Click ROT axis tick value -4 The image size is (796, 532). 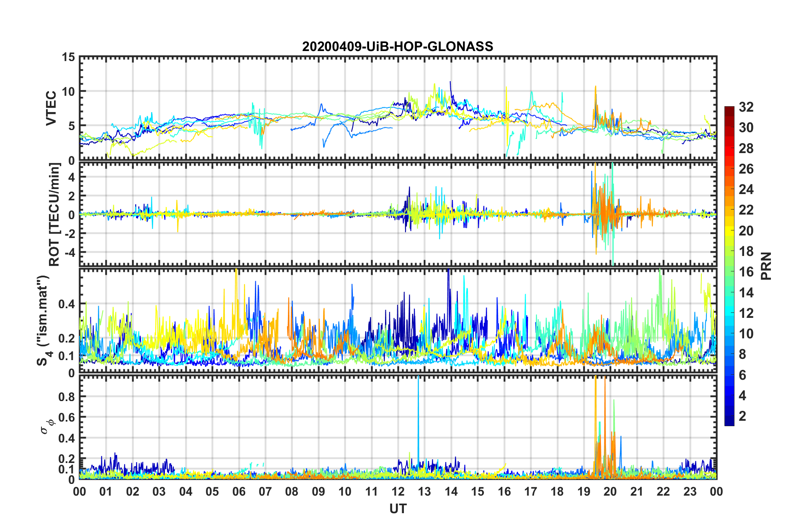click(69, 253)
